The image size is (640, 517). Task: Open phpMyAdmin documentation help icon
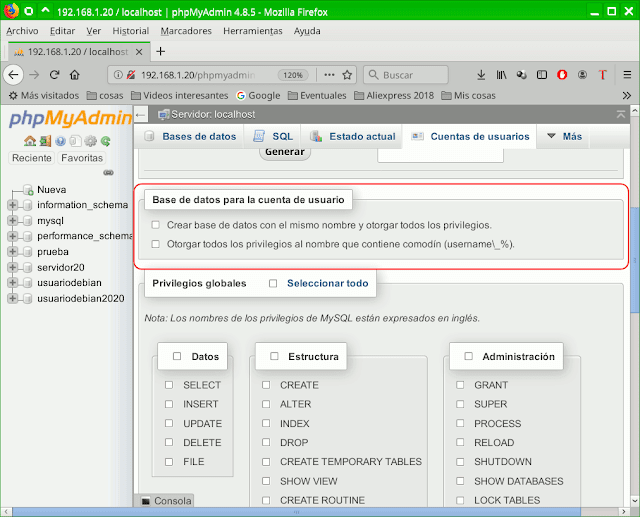(60, 141)
